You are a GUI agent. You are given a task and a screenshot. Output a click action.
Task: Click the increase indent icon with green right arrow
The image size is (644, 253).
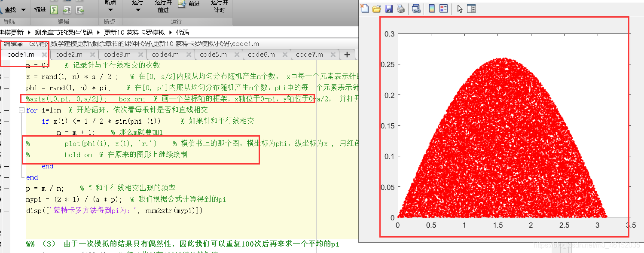pos(67,10)
